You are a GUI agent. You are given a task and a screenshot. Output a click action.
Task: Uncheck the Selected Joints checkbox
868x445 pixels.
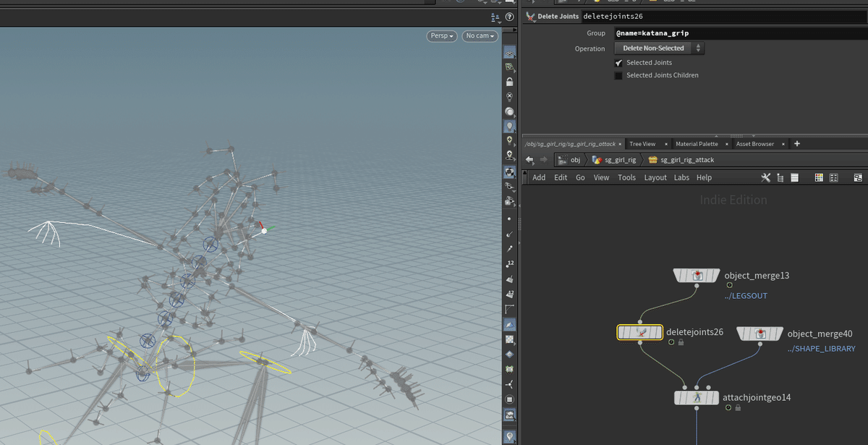(618, 63)
